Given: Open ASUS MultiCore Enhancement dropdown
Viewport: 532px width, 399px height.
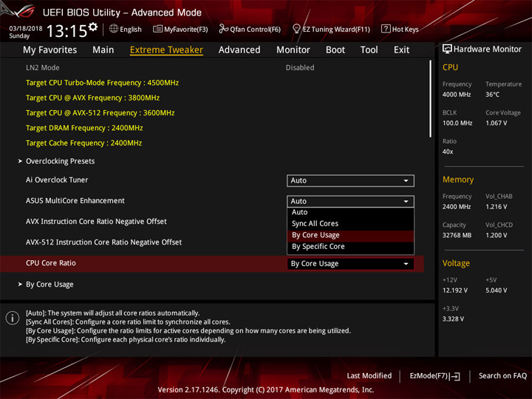Looking at the screenshot, I should click(x=350, y=201).
